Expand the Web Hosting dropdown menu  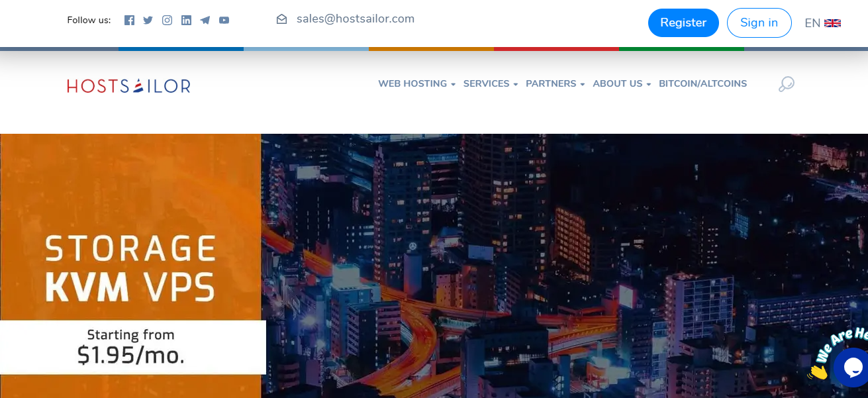[x=416, y=83]
